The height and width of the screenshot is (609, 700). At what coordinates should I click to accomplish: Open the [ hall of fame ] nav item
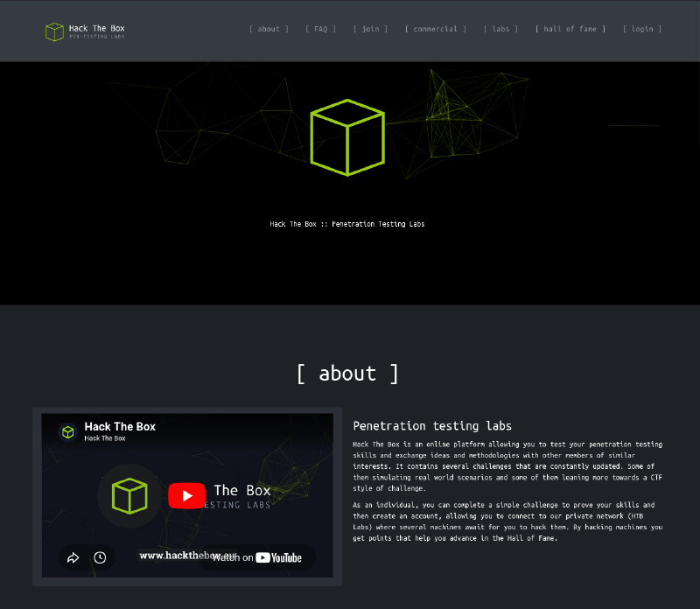(x=570, y=29)
